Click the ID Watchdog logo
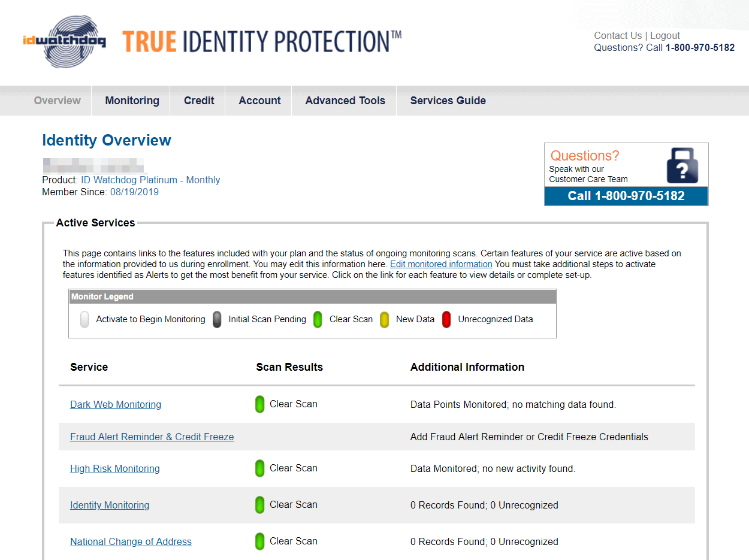 click(x=65, y=41)
